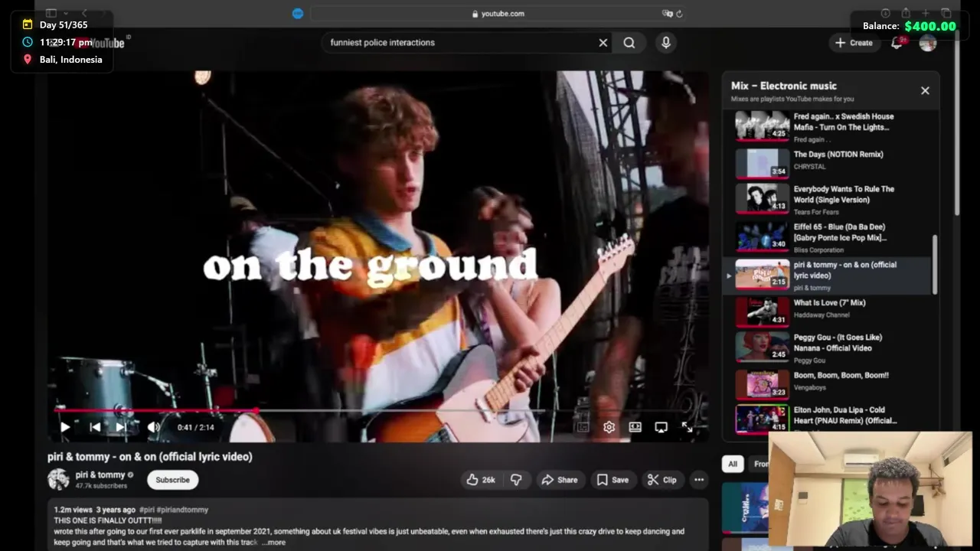Image resolution: width=980 pixels, height=551 pixels.
Task: Skip to the next video in the mix
Action: coord(120,427)
